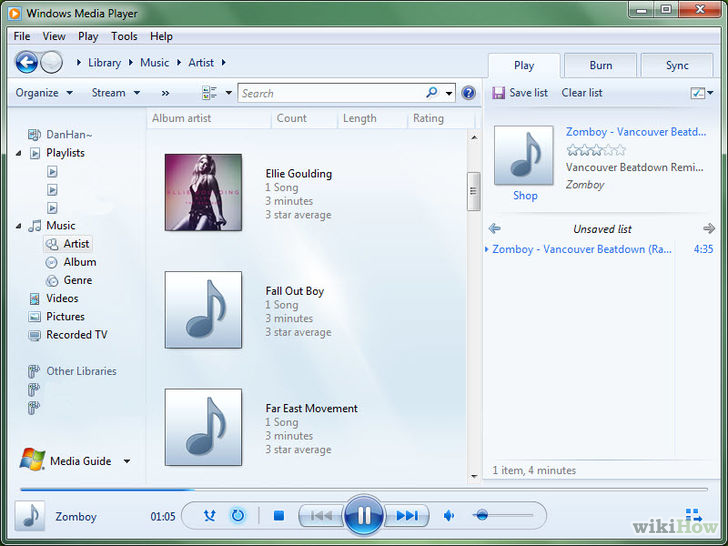Open the Stream dropdown
Viewport: 728px width, 546px height.
(x=116, y=93)
